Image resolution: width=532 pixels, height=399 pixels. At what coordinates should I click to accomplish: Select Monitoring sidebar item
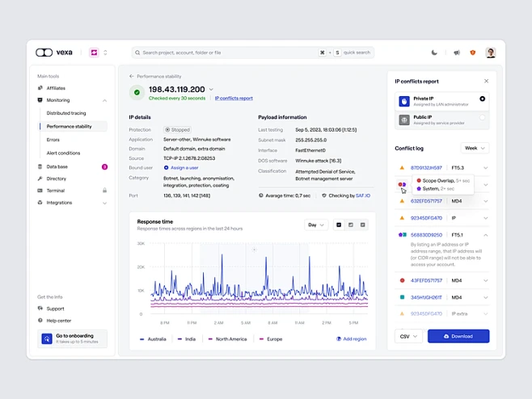[58, 100]
